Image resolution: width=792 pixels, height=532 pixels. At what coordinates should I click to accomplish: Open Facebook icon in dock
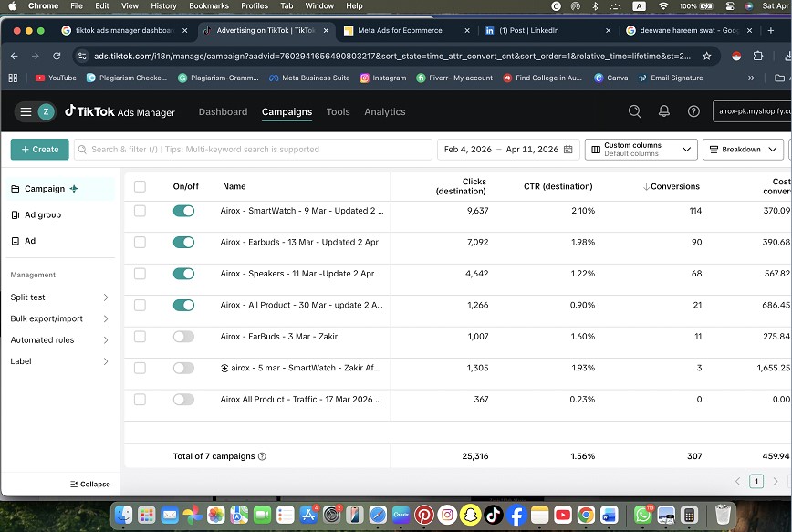click(x=516, y=515)
